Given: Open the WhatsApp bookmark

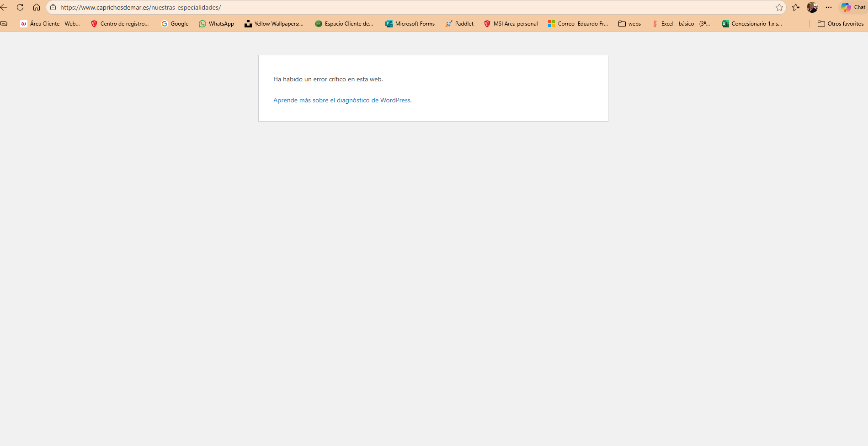Looking at the screenshot, I should (x=216, y=24).
